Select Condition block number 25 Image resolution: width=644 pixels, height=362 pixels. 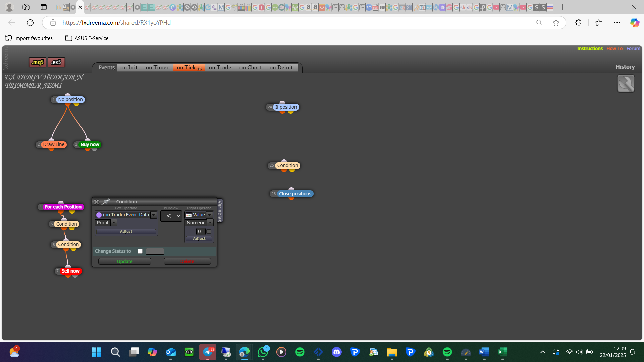(287, 166)
